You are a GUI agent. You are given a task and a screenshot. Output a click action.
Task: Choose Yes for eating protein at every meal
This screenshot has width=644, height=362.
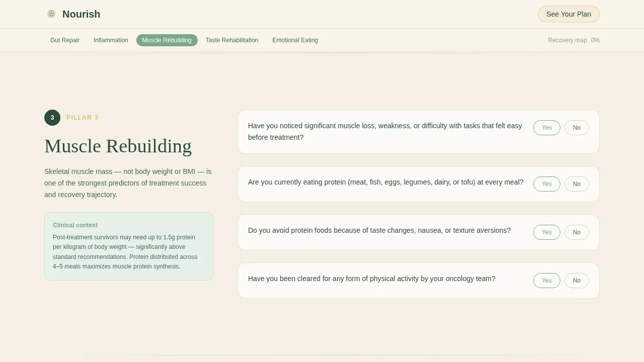547,184
